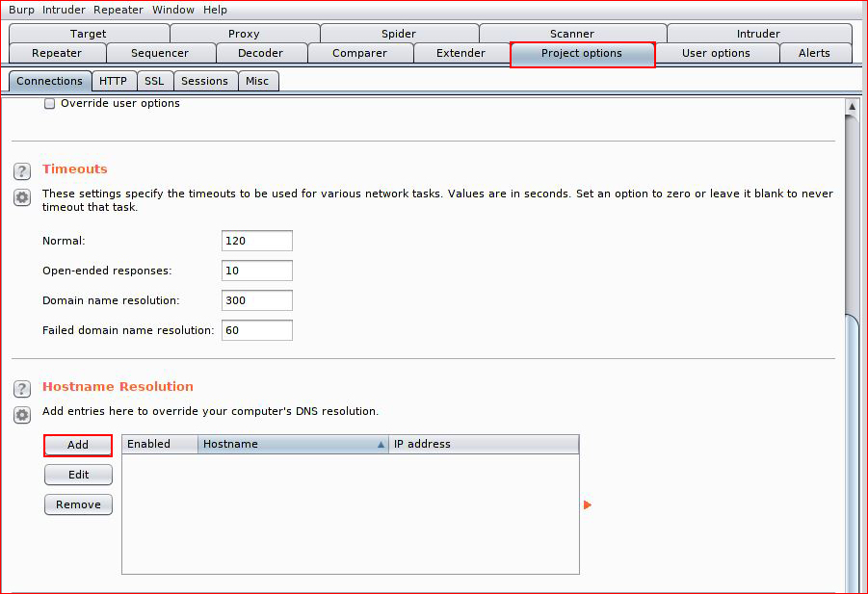The height and width of the screenshot is (594, 868).
Task: Select the Misc sub-tab
Action: (x=257, y=81)
